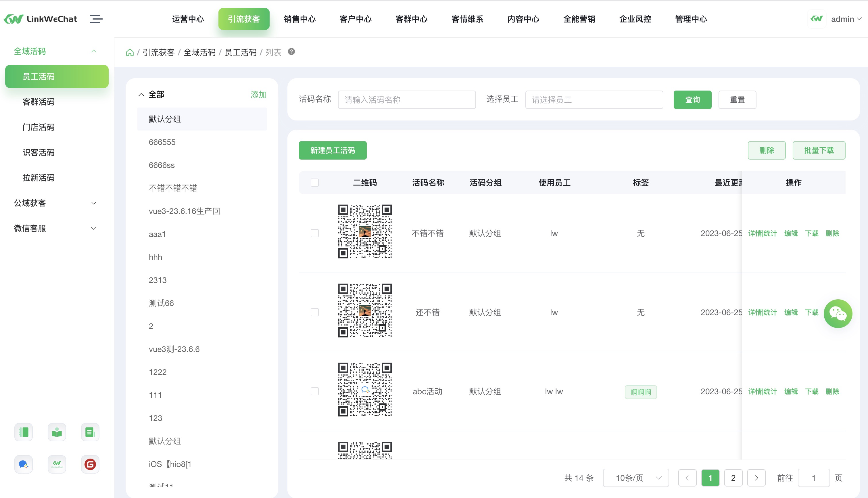Select the vue3-23.6.16生产回 group

pyautogui.click(x=202, y=211)
